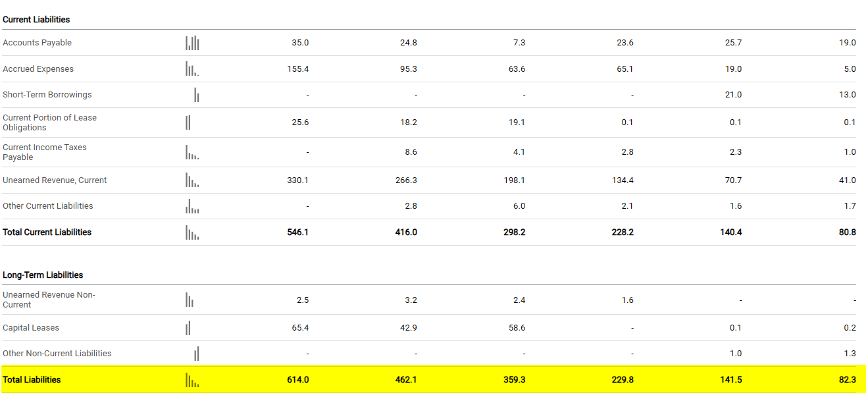
Task: Select the Accounts Payable row label
Action: tap(38, 43)
